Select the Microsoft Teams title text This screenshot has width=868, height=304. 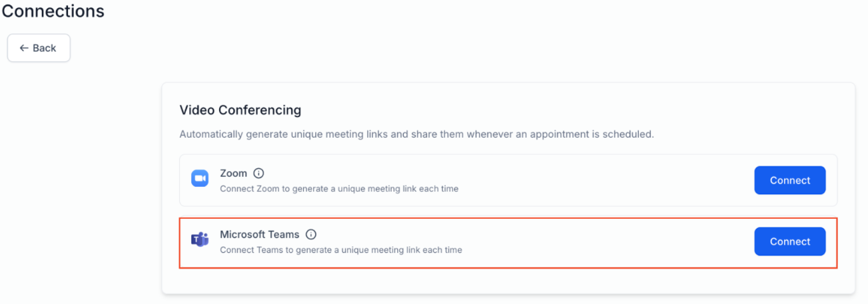click(260, 234)
